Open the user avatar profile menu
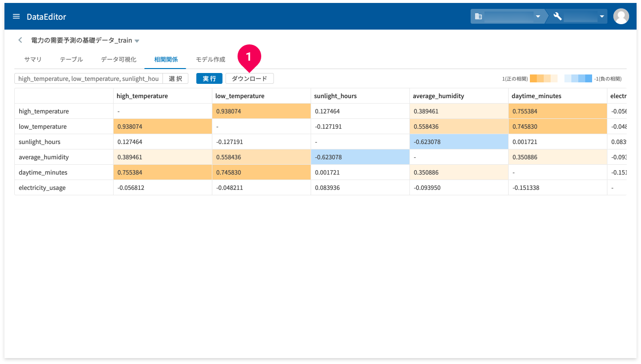 pos(621,16)
